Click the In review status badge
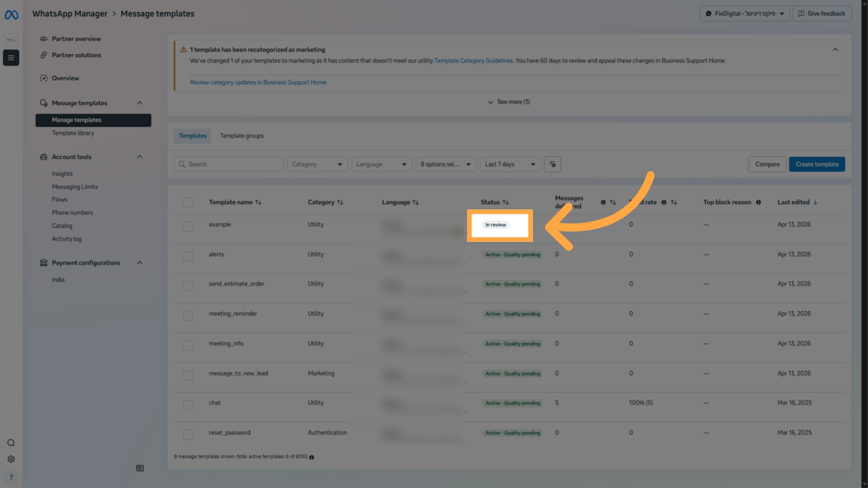 tap(495, 225)
